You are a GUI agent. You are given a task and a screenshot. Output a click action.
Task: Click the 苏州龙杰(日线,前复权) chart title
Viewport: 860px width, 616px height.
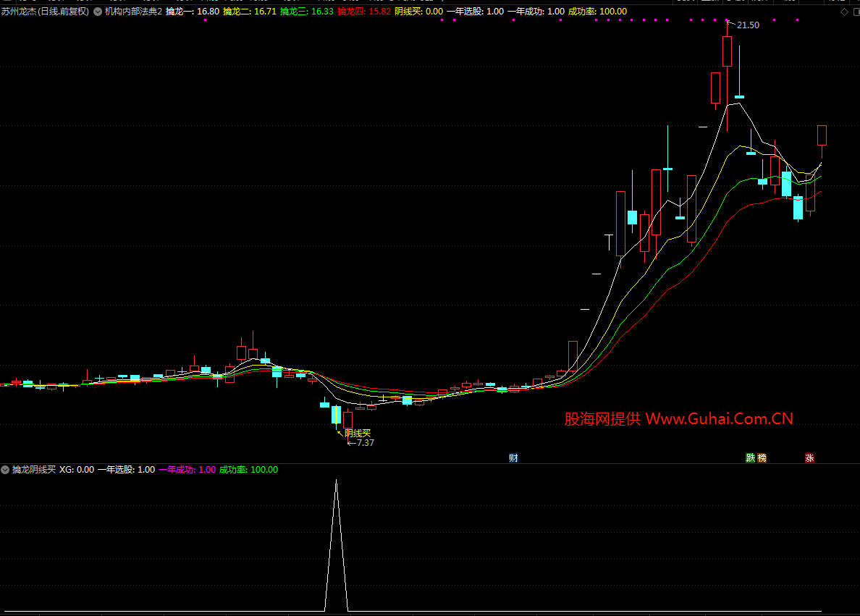point(45,12)
